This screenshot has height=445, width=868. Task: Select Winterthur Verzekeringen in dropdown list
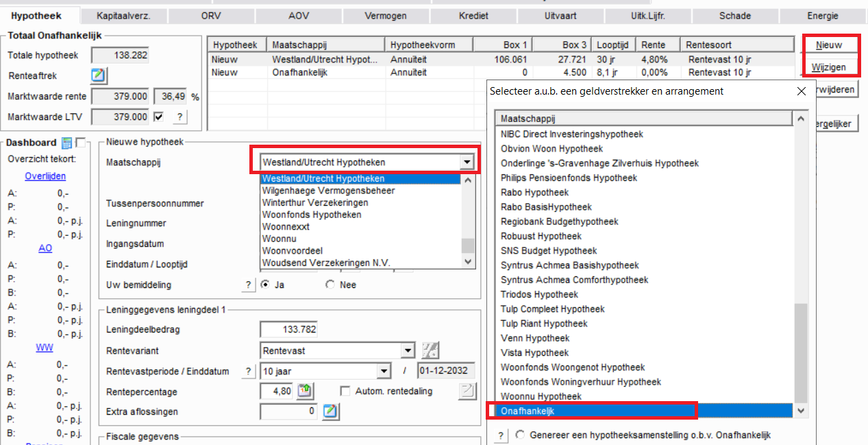[361, 202]
